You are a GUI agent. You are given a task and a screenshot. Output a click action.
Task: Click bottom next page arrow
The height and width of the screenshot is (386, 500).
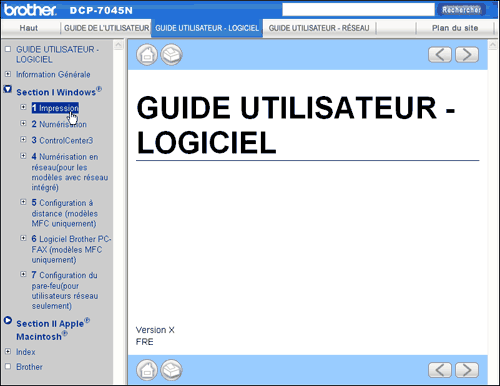coord(467,370)
